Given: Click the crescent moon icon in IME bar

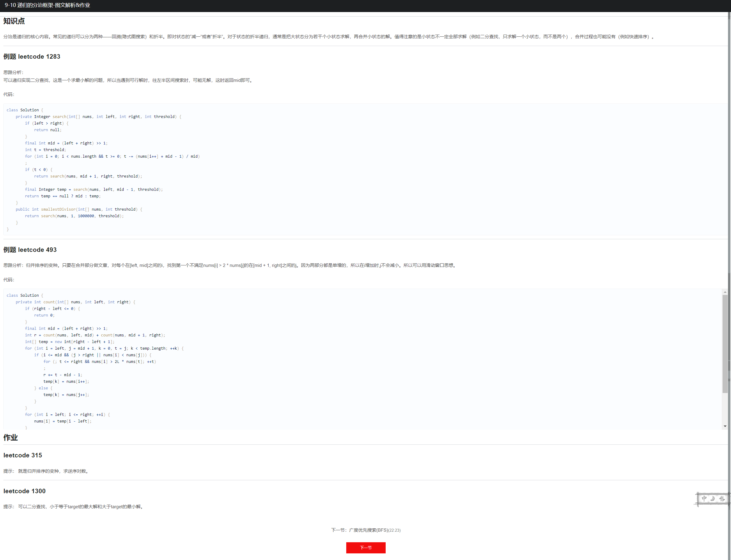Looking at the screenshot, I should pos(713,499).
